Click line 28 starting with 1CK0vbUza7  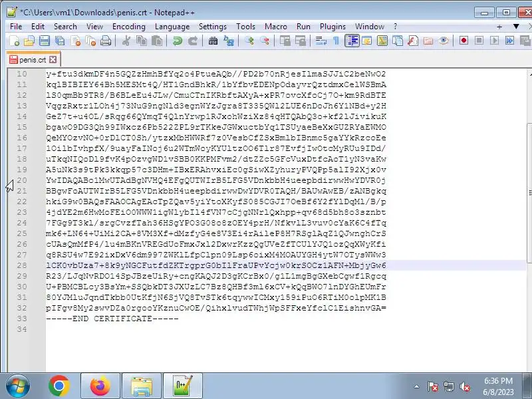click(x=216, y=265)
